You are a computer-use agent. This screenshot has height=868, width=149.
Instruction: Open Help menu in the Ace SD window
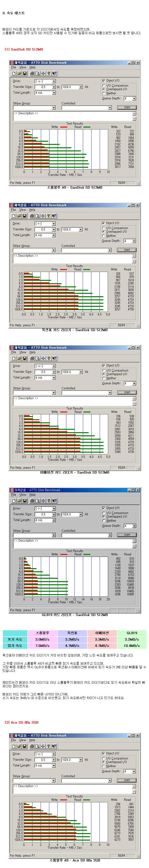click(32, 740)
